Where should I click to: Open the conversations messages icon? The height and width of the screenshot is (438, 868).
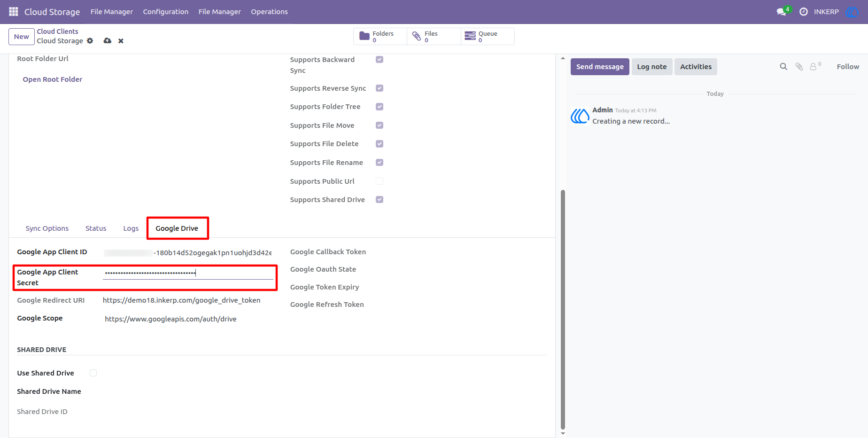tap(782, 12)
